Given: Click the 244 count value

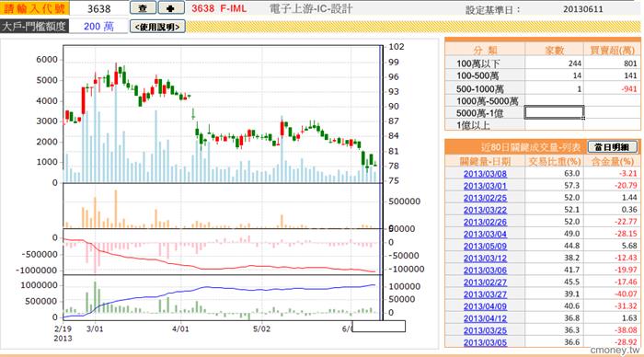Looking at the screenshot, I should 575,63.
